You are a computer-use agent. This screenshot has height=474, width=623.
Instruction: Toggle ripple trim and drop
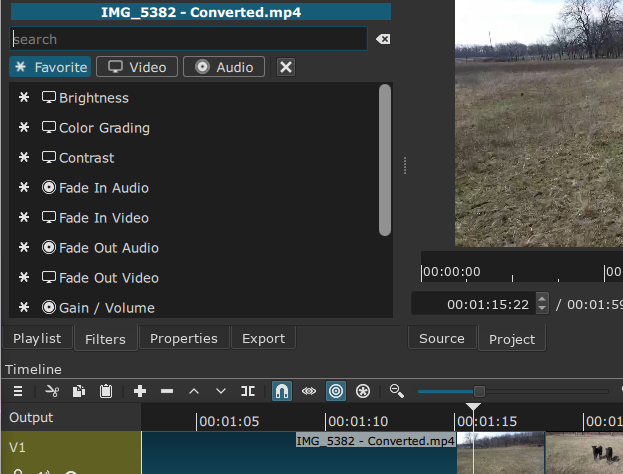[x=336, y=391]
